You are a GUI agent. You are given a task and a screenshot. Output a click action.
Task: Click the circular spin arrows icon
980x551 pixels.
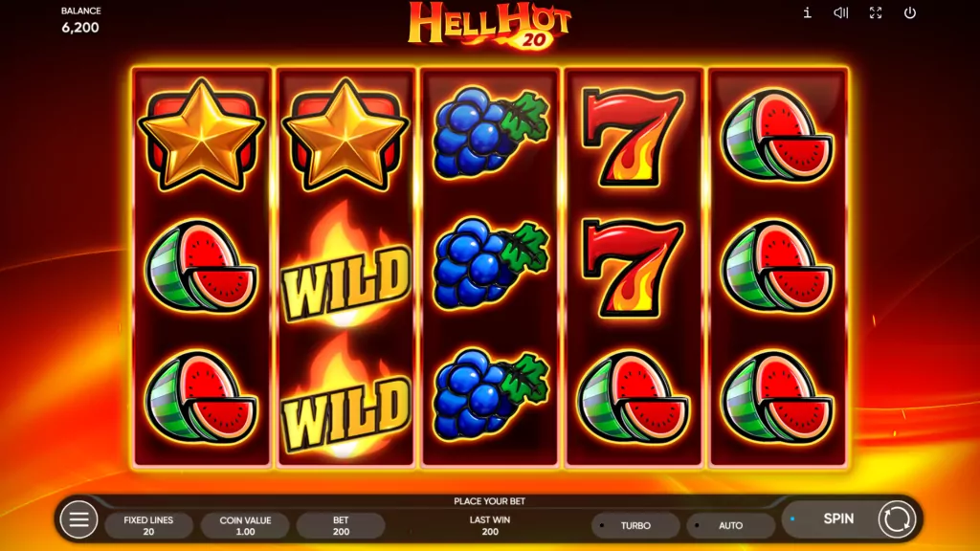(x=897, y=519)
